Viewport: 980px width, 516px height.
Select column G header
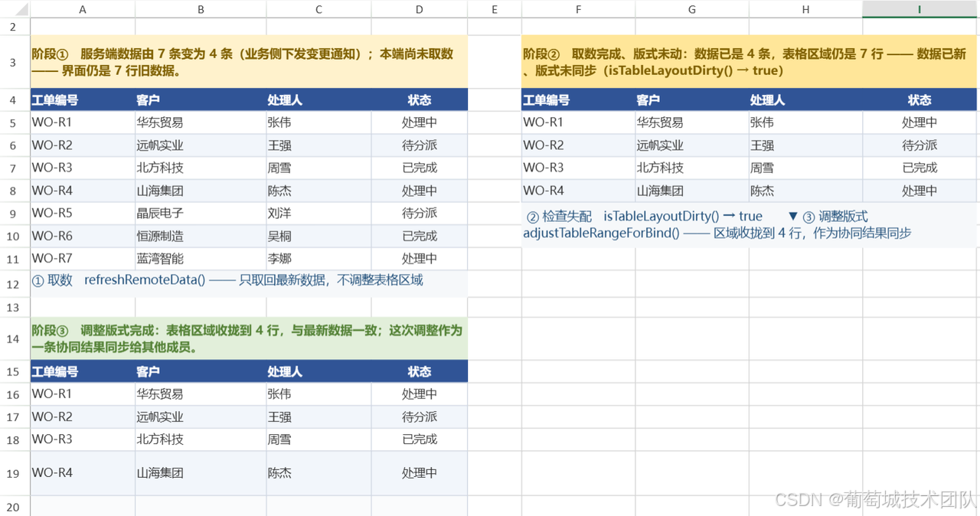click(692, 9)
